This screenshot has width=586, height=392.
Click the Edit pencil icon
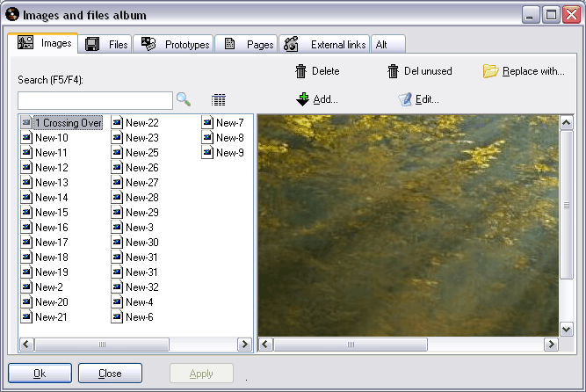(405, 99)
